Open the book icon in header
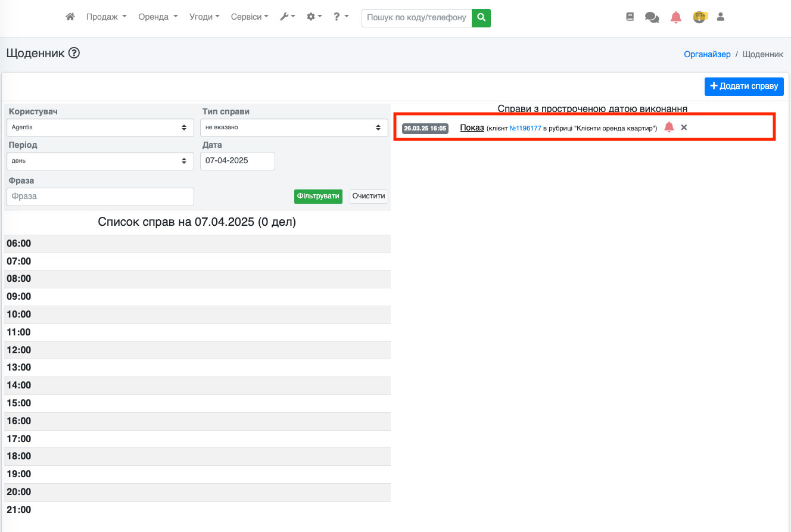The height and width of the screenshot is (532, 791). click(x=630, y=17)
